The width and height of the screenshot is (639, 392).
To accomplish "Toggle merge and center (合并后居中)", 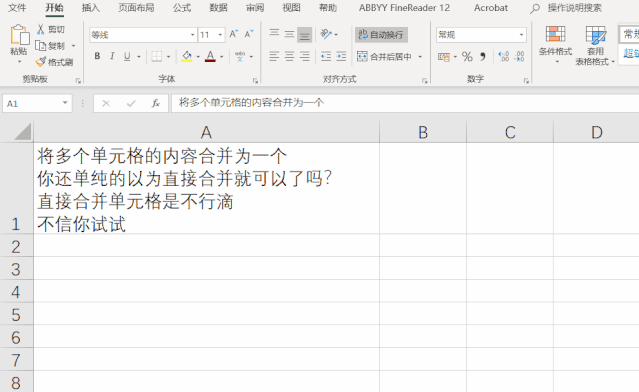I will (x=385, y=56).
